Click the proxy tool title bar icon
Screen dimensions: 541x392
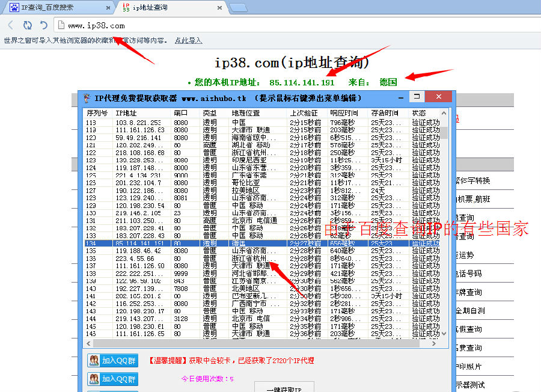tap(87, 97)
